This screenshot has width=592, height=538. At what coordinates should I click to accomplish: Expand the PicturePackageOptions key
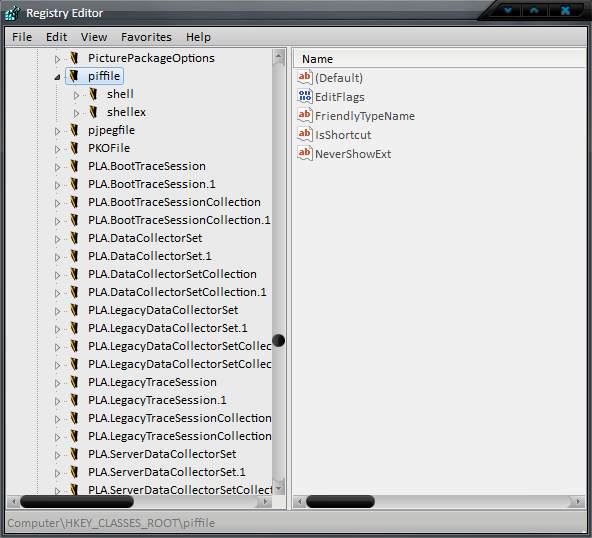pyautogui.click(x=57, y=59)
